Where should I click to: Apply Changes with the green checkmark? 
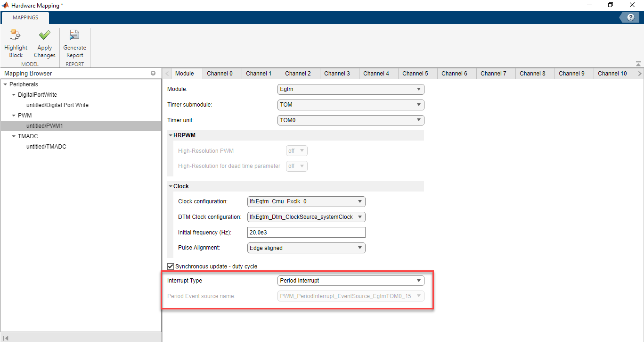click(x=45, y=36)
